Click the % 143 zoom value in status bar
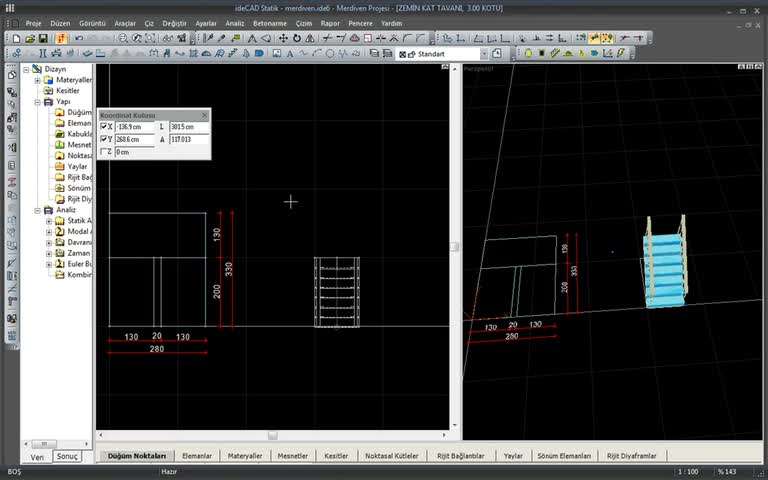768x480 pixels. tap(727, 471)
